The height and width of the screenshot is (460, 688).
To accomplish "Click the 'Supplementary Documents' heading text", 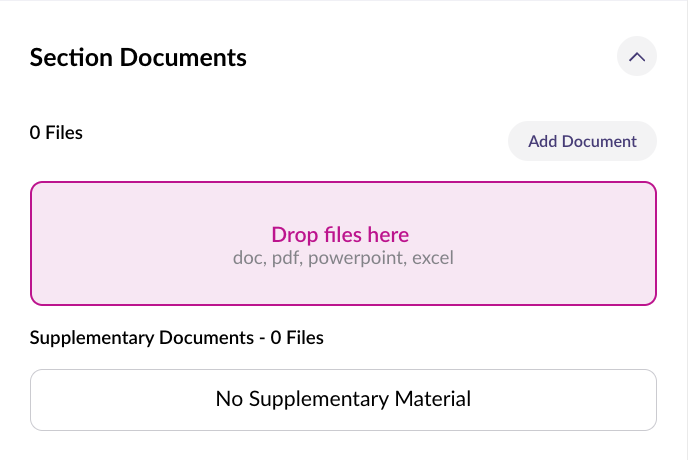I will [142, 338].
